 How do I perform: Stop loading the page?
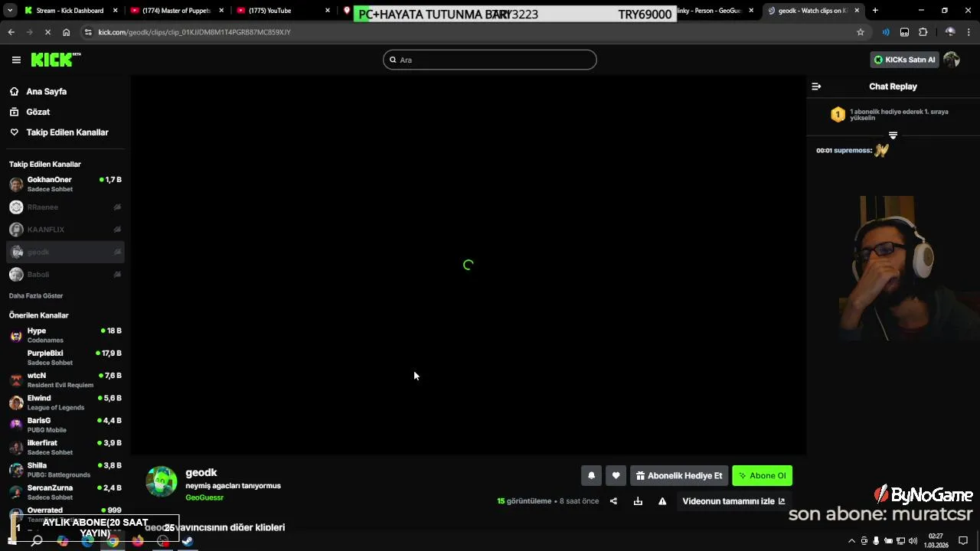pyautogui.click(x=47, y=32)
